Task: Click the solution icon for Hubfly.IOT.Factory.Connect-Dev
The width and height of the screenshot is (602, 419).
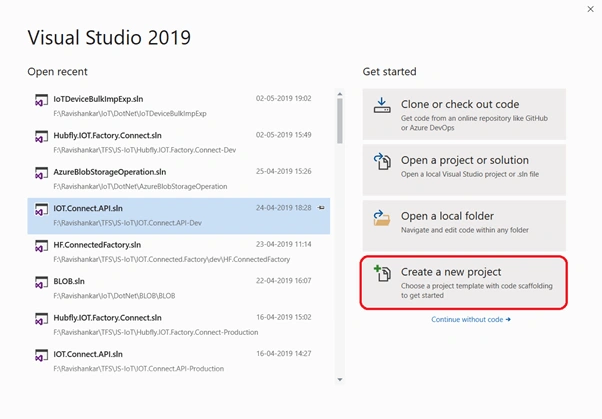Action: click(41, 137)
